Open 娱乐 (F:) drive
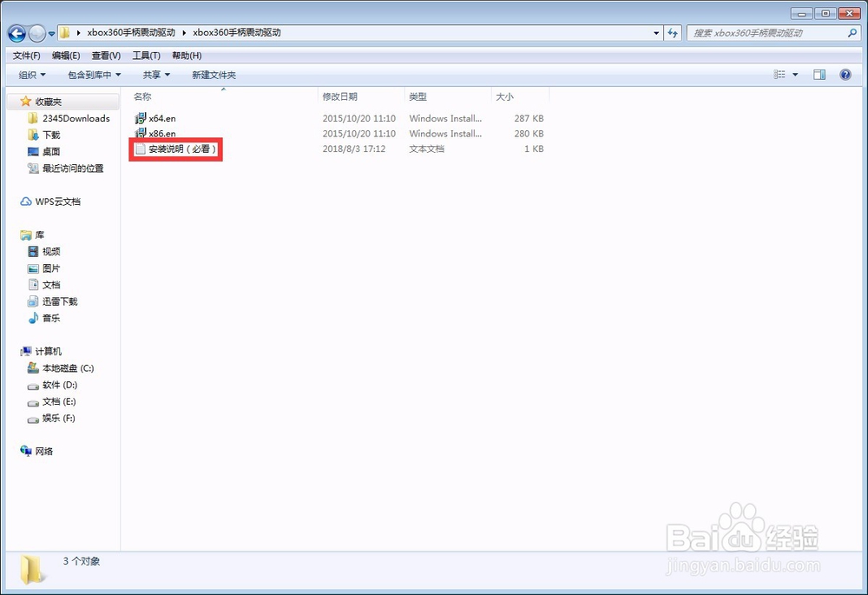868x595 pixels. [x=51, y=418]
